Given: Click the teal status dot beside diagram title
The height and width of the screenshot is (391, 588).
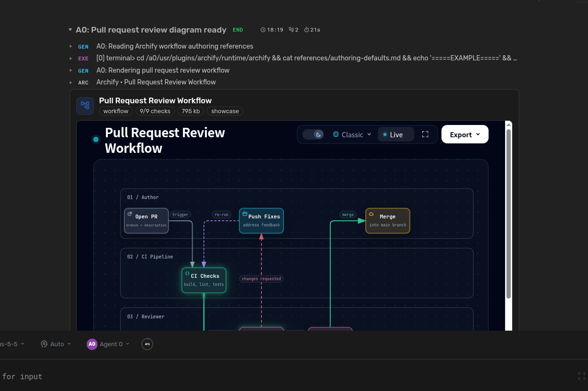Looking at the screenshot, I should (x=96, y=139).
